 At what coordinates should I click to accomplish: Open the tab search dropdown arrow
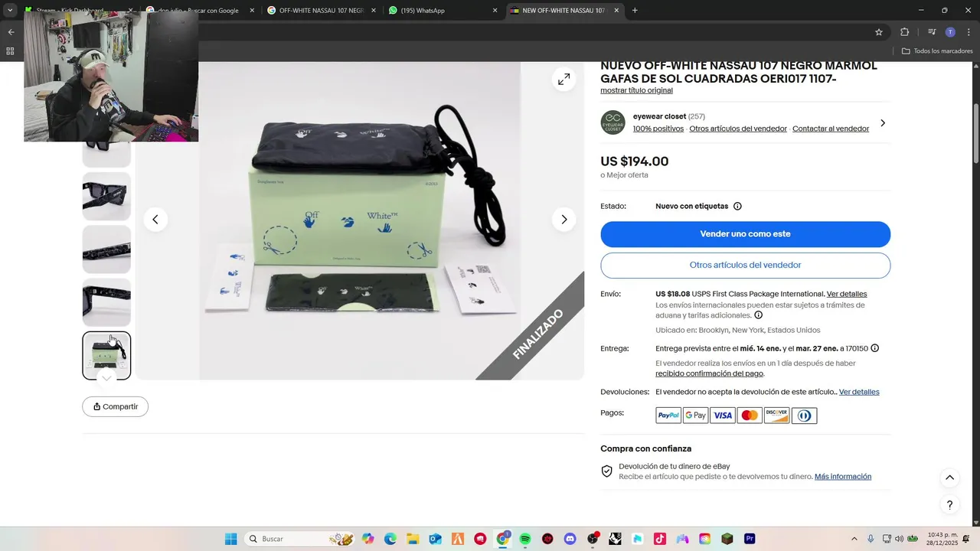10,11
